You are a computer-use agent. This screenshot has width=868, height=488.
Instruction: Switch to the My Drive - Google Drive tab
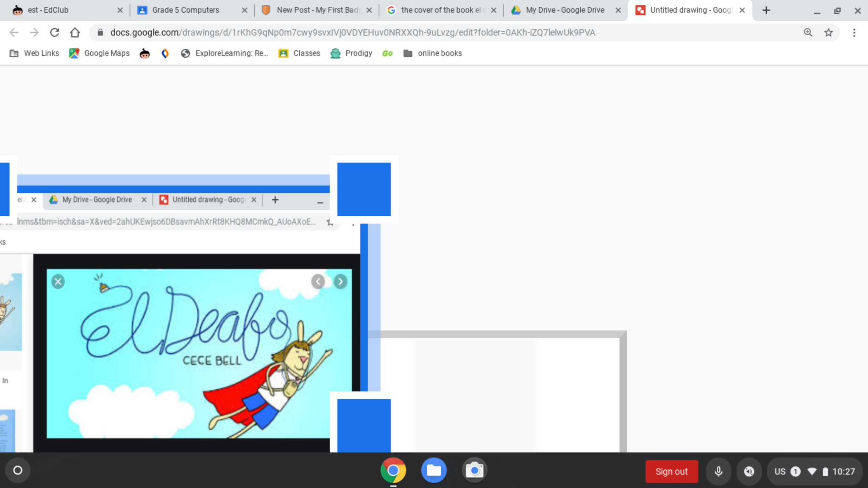pyautogui.click(x=565, y=10)
